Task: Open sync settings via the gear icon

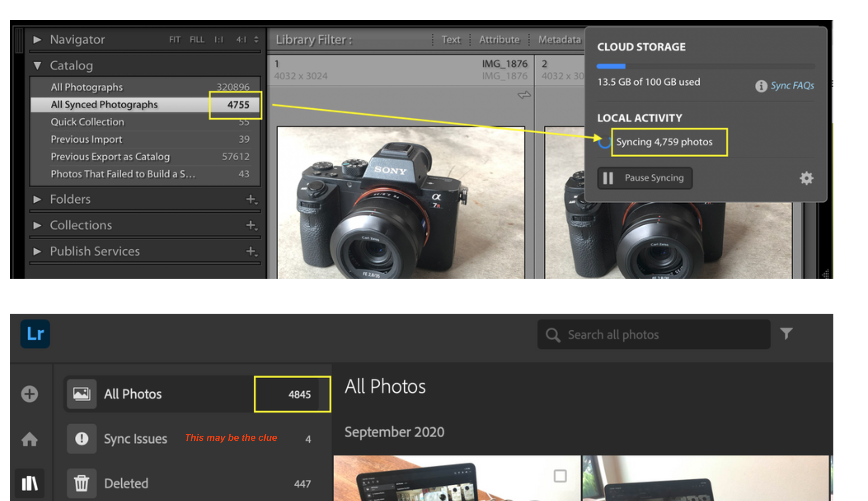Action: (806, 178)
